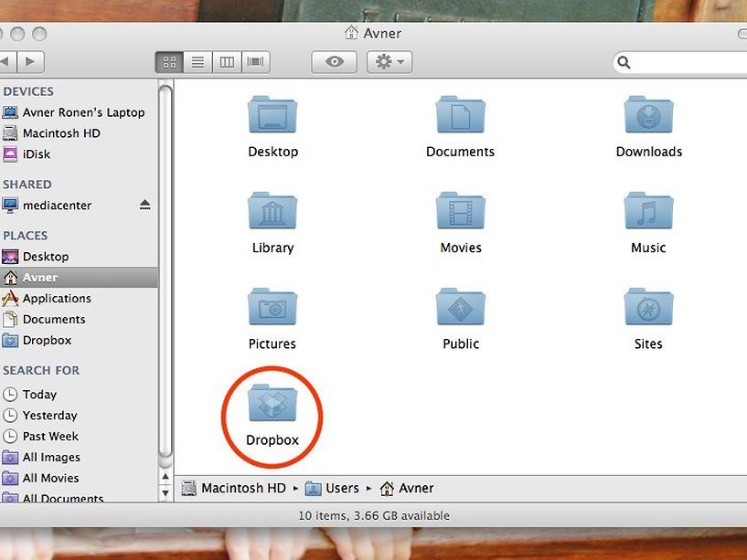Switch to list view
747x560 pixels.
pos(198,62)
